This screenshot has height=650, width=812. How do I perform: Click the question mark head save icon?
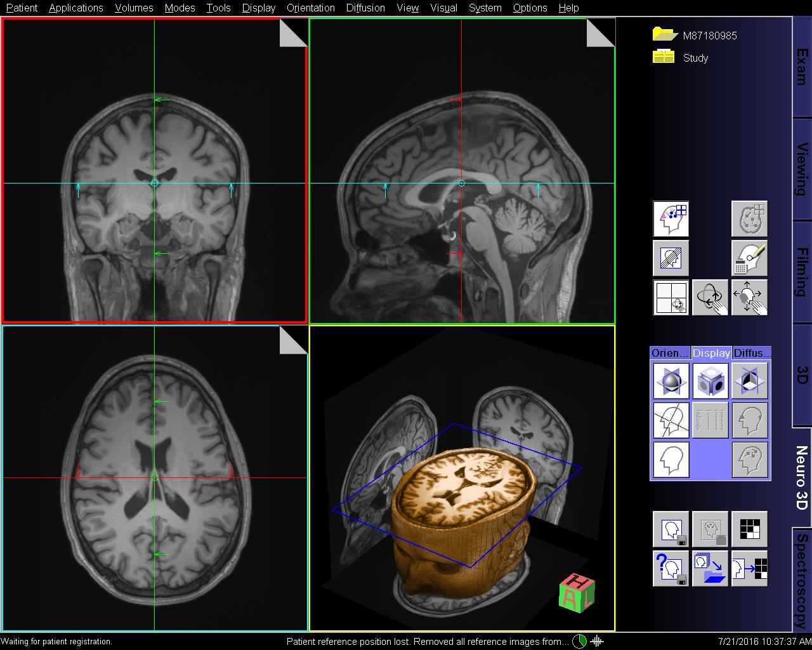coord(671,569)
